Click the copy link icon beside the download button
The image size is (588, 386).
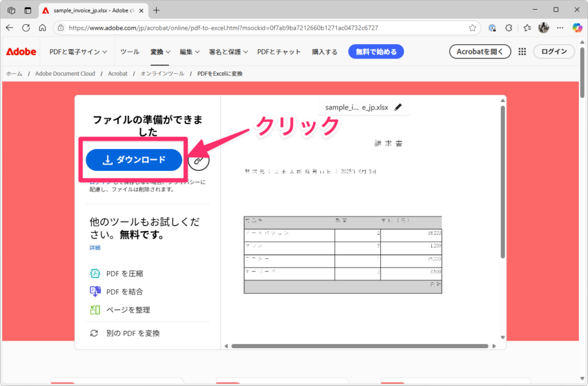(199, 160)
